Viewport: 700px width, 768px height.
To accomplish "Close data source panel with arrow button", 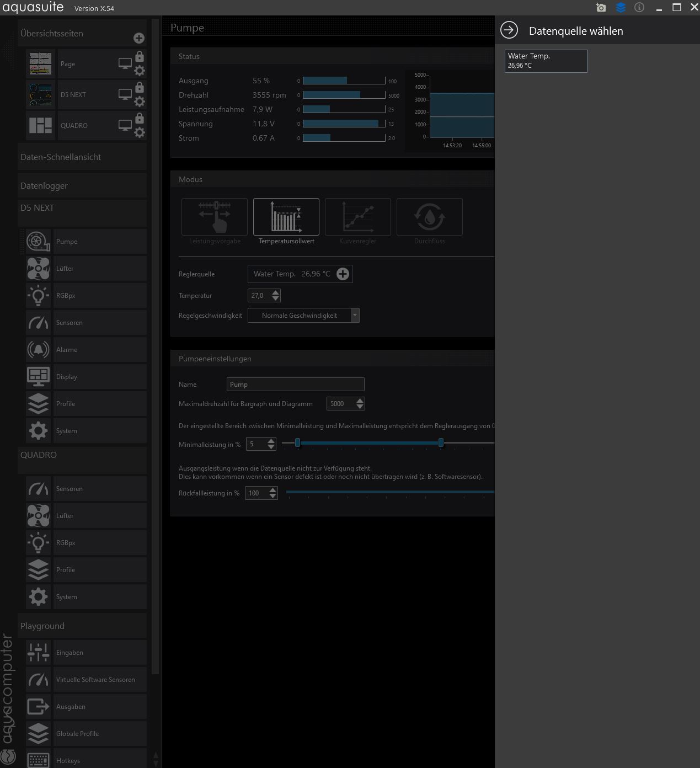I will 509,30.
